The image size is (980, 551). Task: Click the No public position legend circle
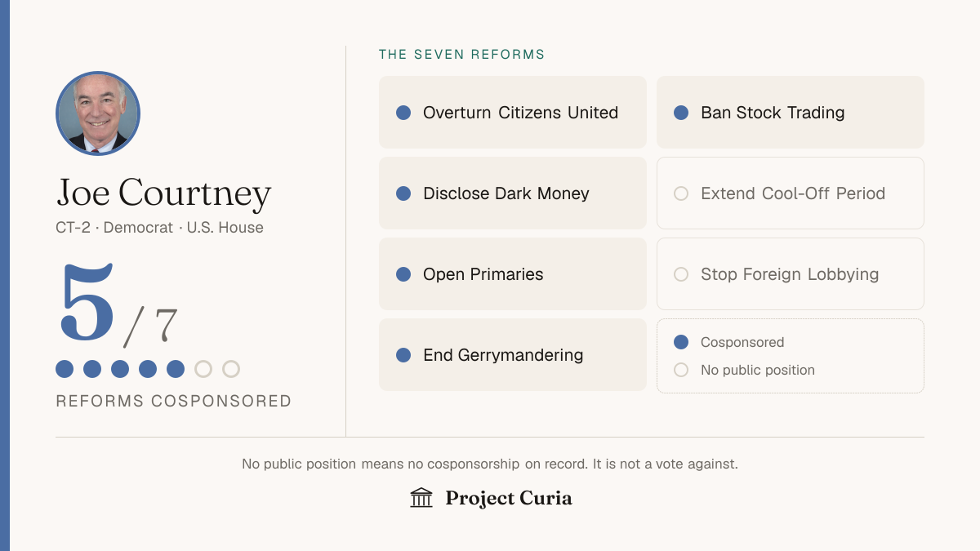(681, 370)
